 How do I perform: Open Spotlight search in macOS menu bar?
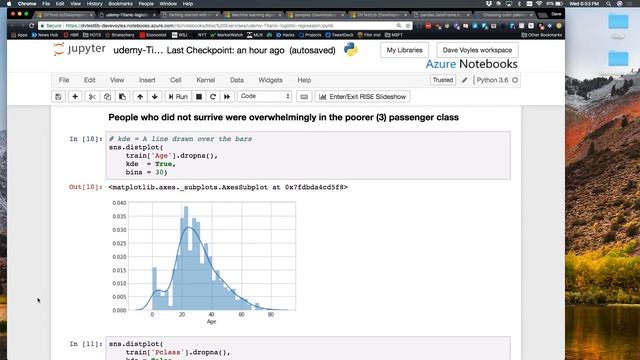609,4
